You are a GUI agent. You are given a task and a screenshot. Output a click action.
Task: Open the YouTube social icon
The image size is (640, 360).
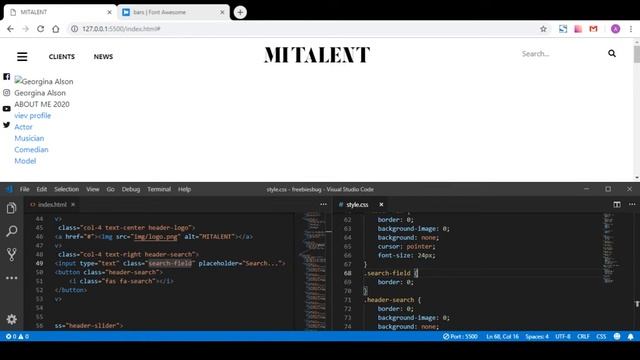point(7,109)
